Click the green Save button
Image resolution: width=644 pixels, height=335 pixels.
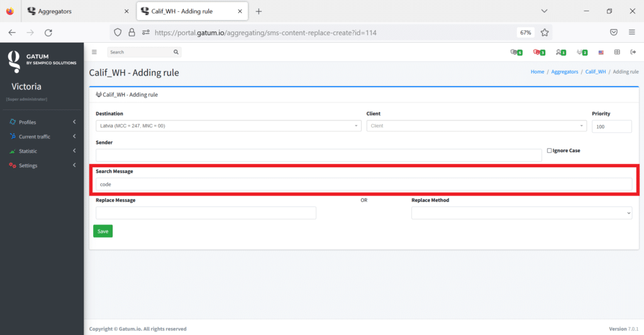coord(103,231)
